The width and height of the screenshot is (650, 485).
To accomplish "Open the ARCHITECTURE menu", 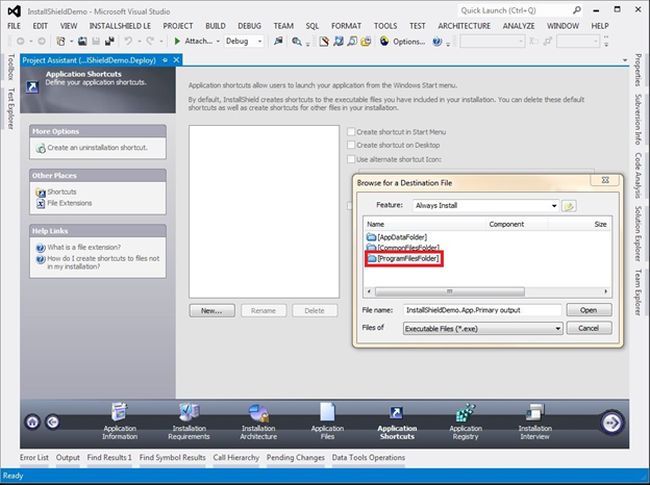I will [x=464, y=26].
